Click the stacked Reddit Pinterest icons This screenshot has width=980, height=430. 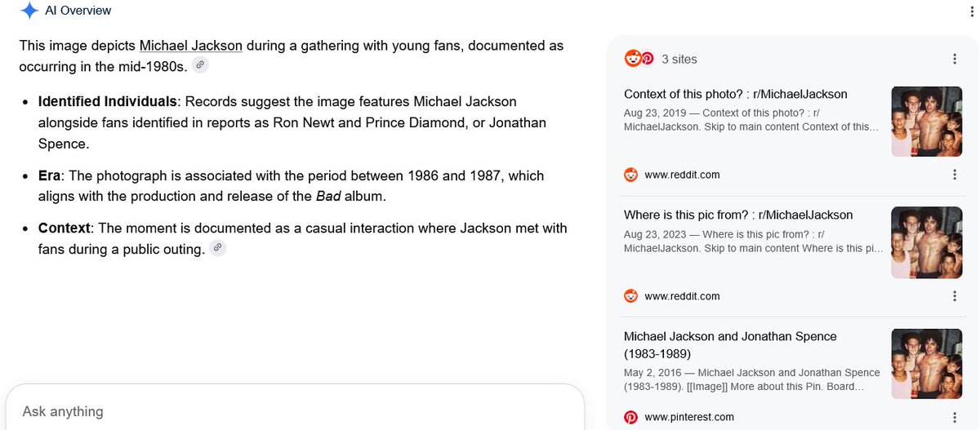639,59
